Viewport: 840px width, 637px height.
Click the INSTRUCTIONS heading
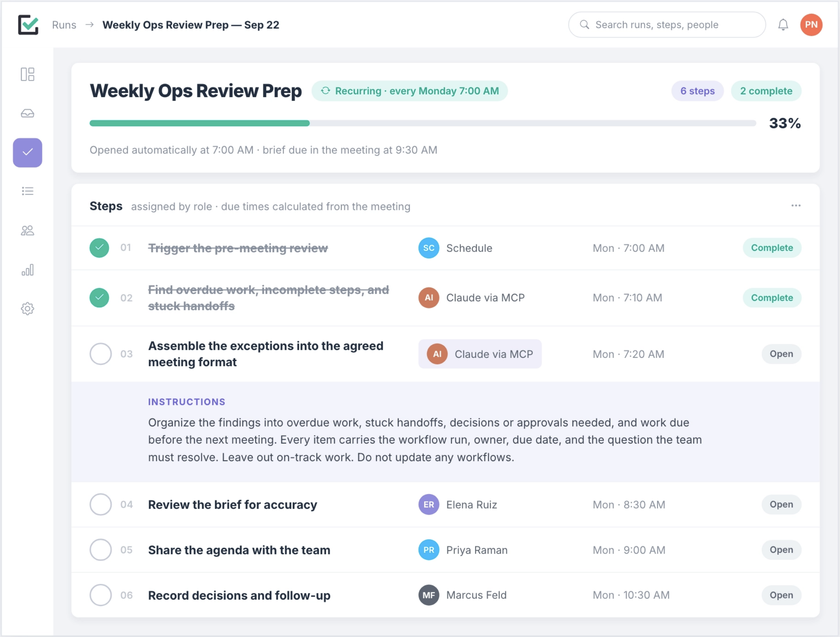click(186, 401)
